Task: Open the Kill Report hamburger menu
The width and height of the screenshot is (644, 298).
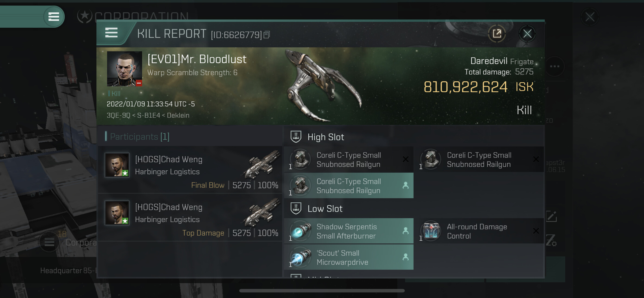Action: [x=111, y=33]
